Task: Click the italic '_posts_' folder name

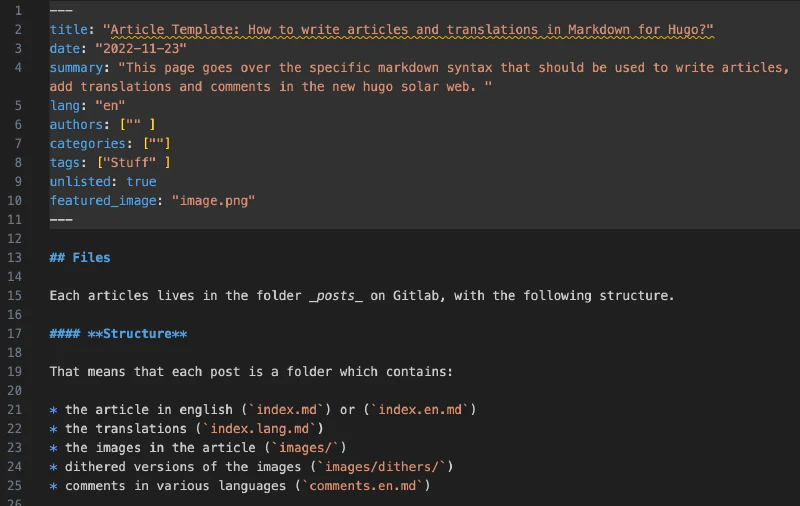Action: point(336,296)
